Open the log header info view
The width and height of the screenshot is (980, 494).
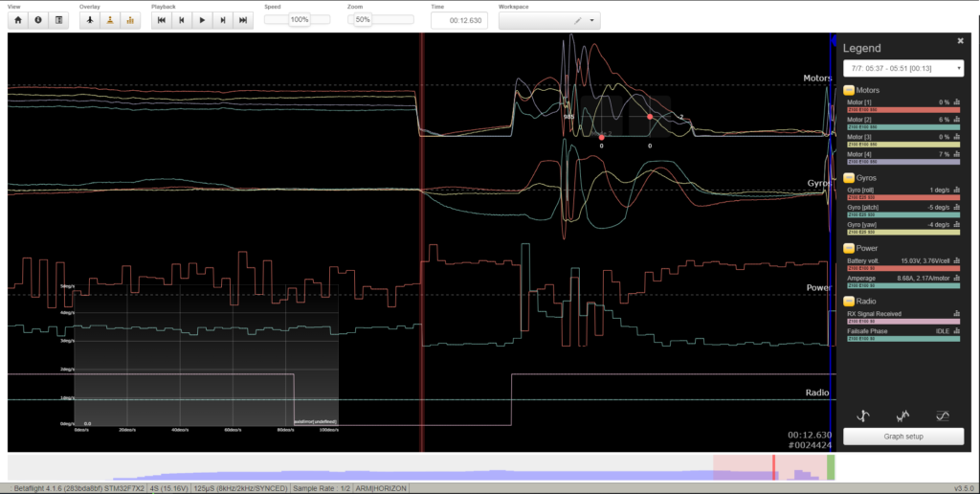tap(38, 20)
